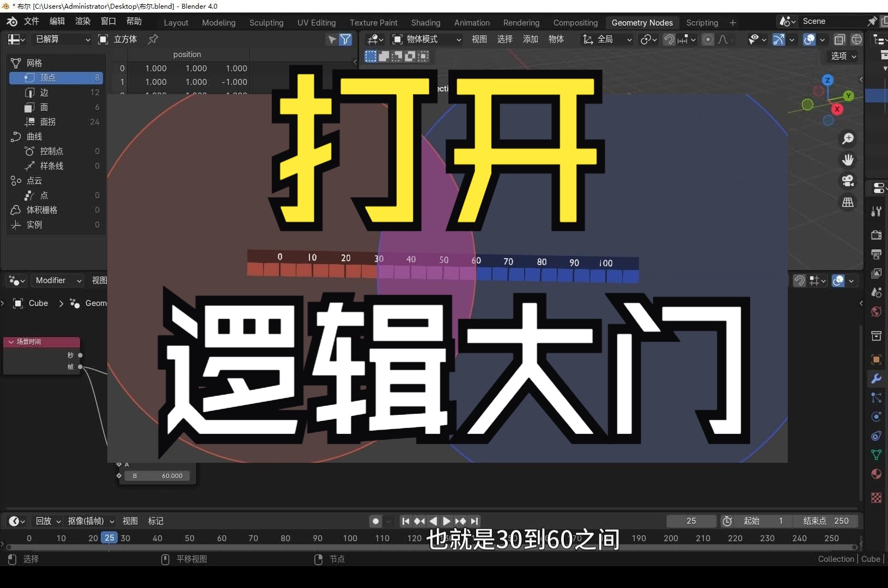Open the 选项 options dropdown
The height and width of the screenshot is (588, 888).
pos(843,56)
